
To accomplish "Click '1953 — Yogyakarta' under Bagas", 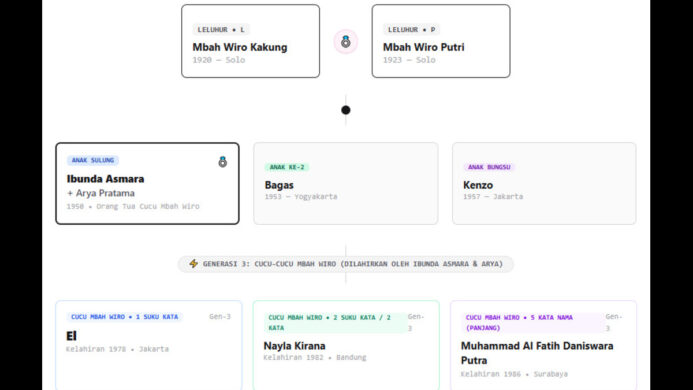I will pyautogui.click(x=301, y=196).
